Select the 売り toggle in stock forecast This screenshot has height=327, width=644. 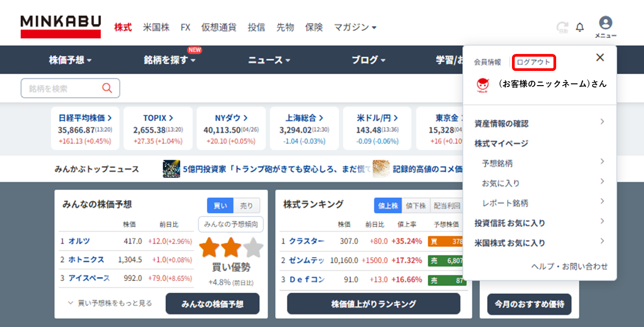[x=247, y=206]
